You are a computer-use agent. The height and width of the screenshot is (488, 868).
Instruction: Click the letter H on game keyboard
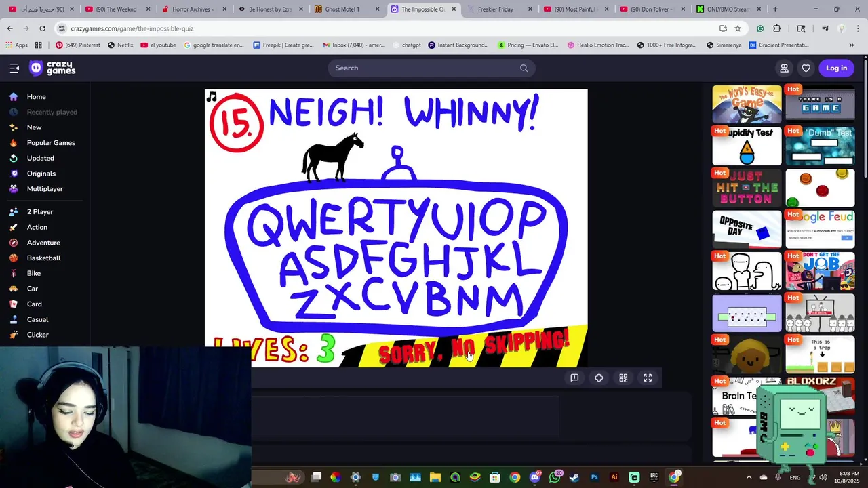click(x=436, y=261)
